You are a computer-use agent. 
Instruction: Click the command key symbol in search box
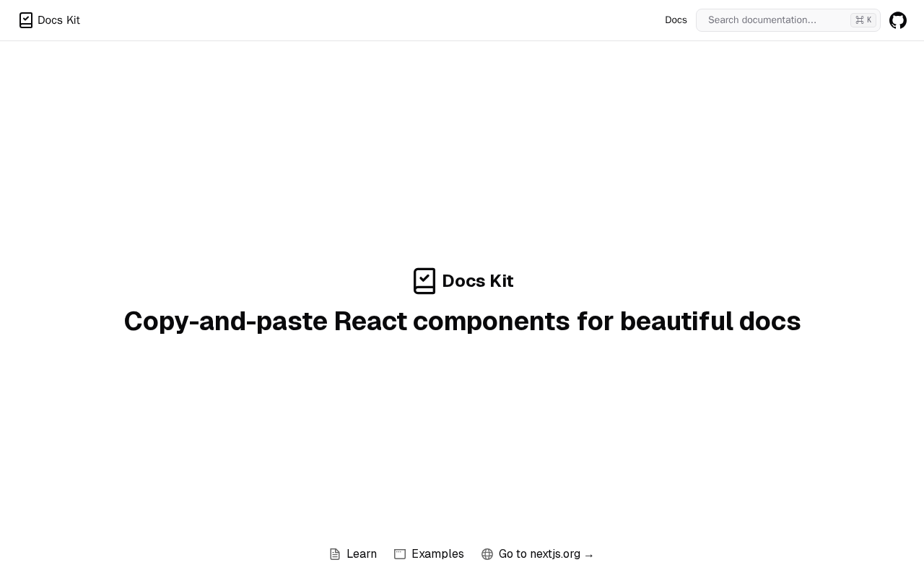[x=859, y=20]
